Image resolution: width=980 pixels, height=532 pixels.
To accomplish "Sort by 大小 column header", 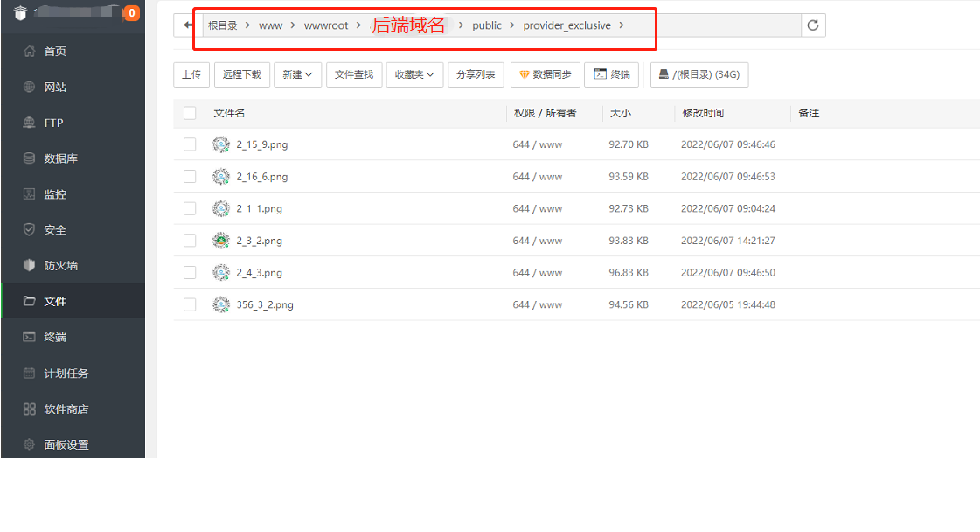I will [621, 113].
